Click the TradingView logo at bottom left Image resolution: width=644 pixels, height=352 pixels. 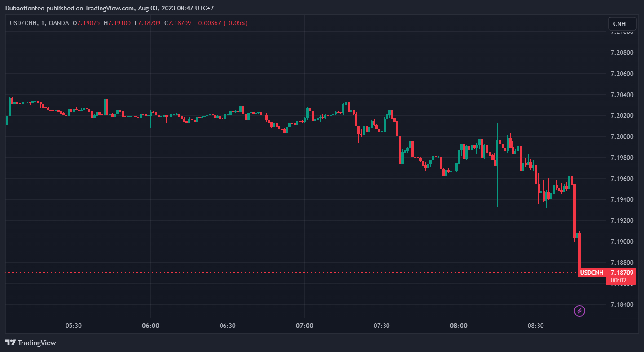[x=31, y=343]
